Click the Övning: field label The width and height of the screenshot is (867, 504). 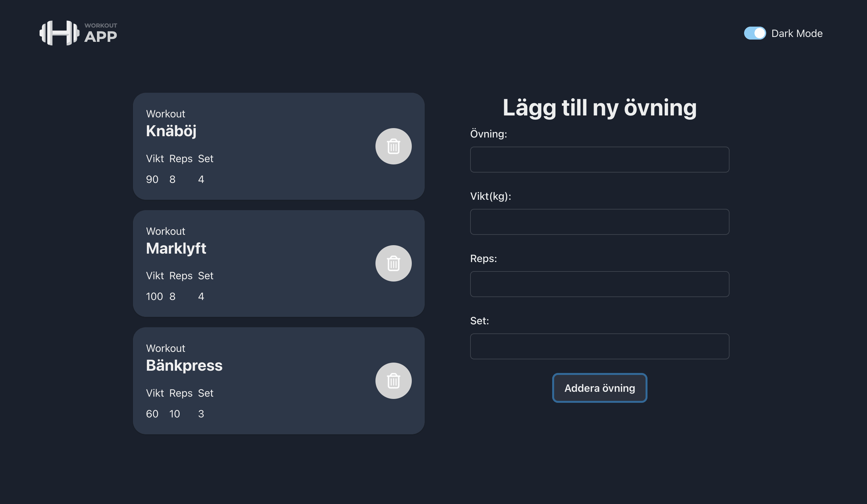pos(488,134)
